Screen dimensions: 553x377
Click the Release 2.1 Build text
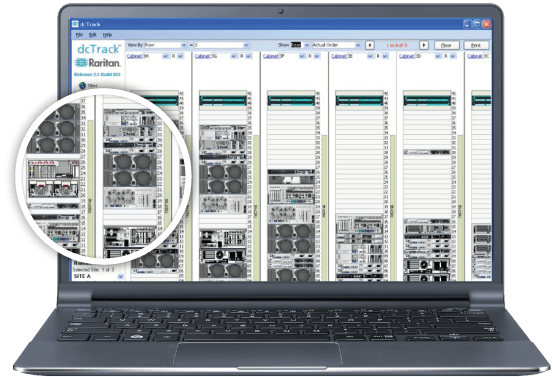point(97,74)
